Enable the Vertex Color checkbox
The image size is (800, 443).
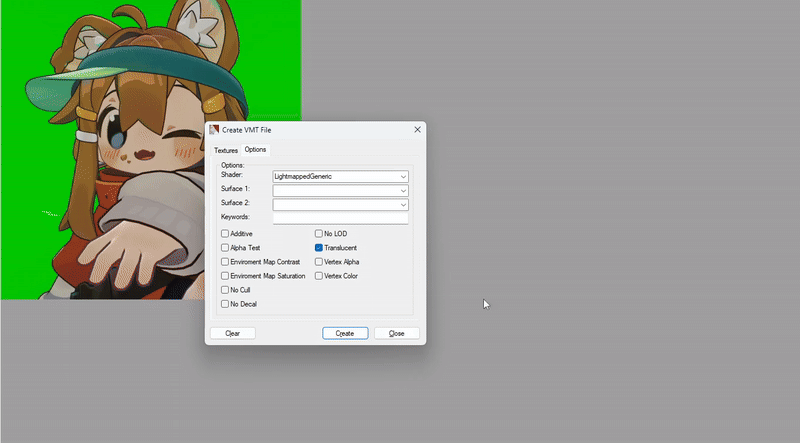coord(319,276)
